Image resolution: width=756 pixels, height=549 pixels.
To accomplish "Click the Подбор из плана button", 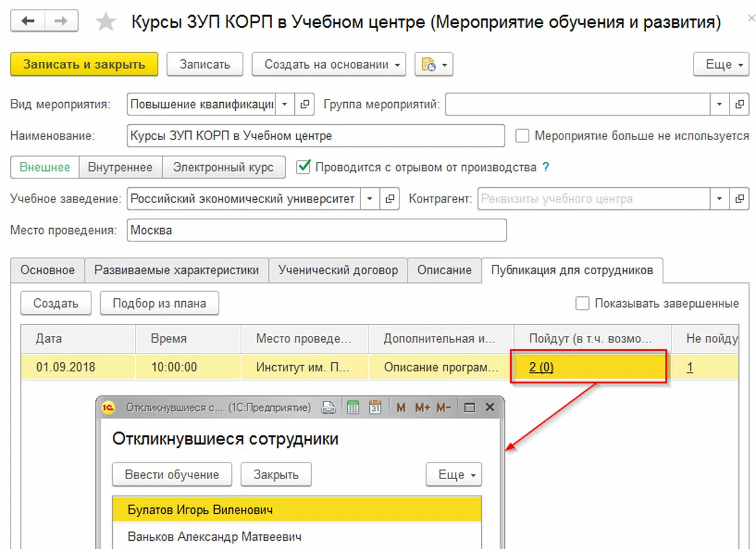I will [x=159, y=303].
